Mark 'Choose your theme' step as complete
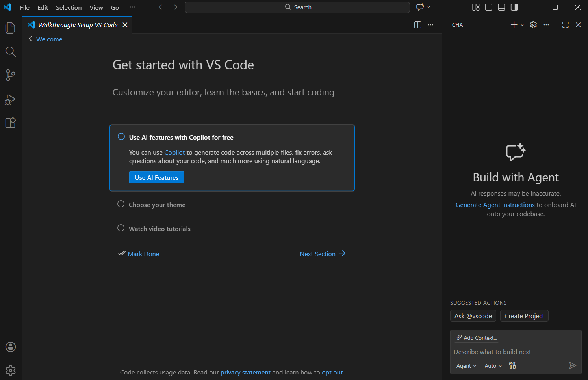 (x=121, y=204)
